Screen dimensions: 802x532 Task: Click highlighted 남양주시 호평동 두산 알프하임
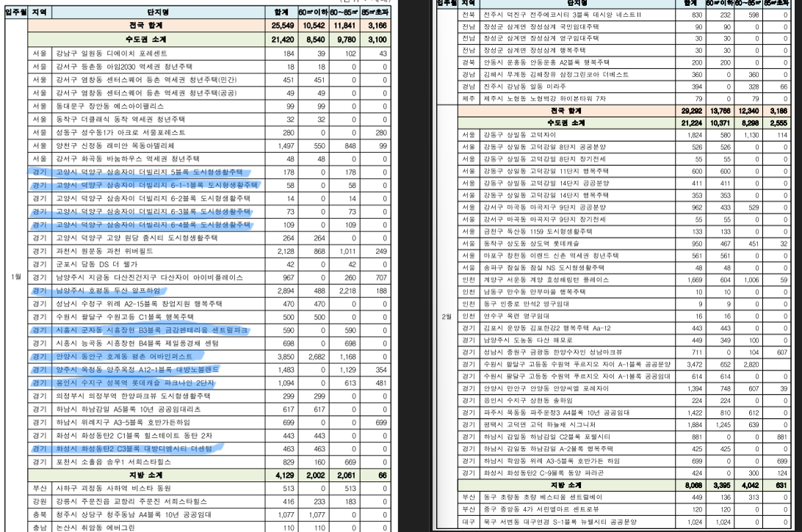tap(108, 291)
